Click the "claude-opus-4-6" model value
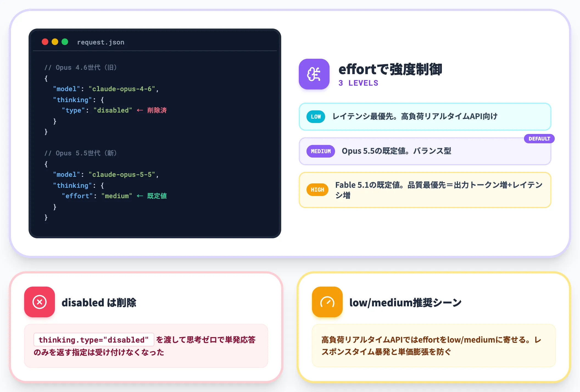The height and width of the screenshot is (392, 580). tap(122, 89)
